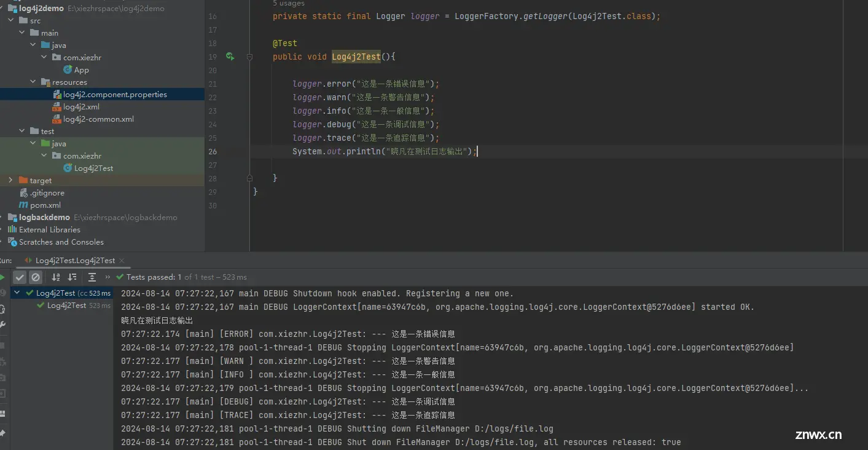868x450 pixels.
Task: Click the log4j2.xml file icon
Action: [57, 106]
